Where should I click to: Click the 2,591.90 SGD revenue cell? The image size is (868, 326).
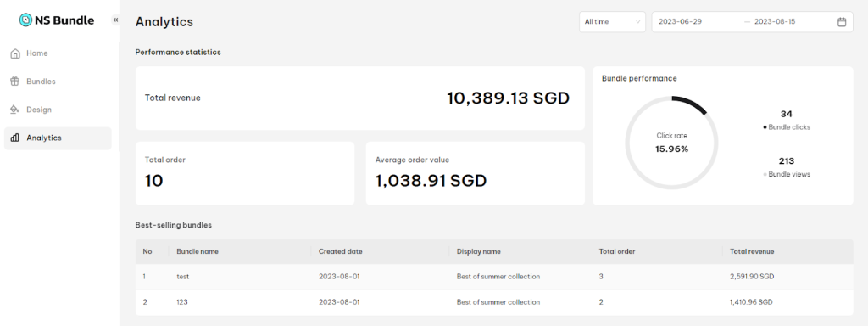(x=751, y=276)
